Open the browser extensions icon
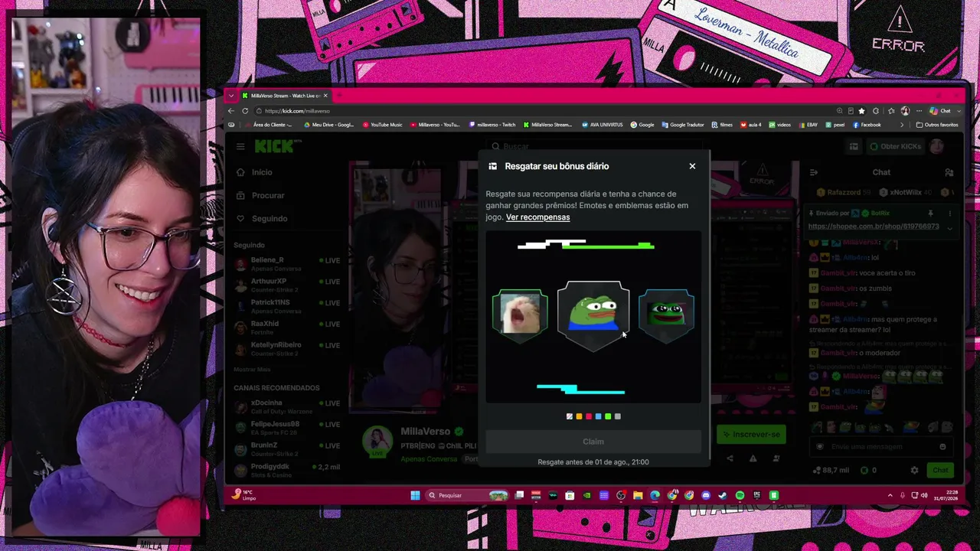 pyautogui.click(x=876, y=111)
